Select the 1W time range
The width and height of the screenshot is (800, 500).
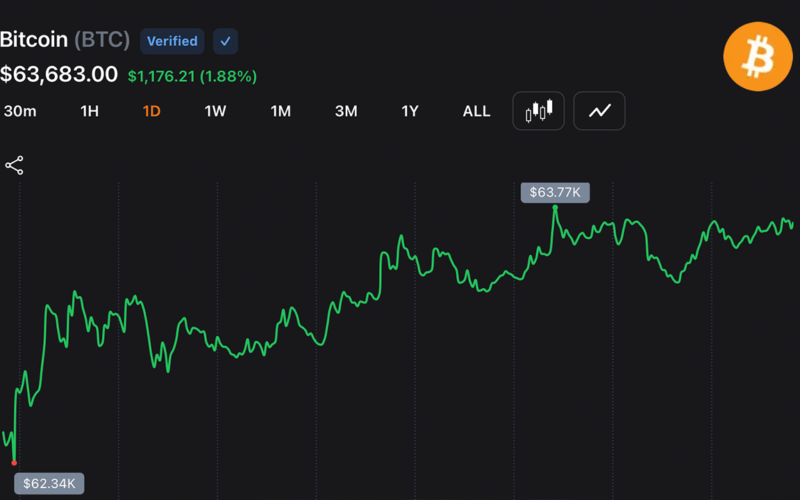215,111
